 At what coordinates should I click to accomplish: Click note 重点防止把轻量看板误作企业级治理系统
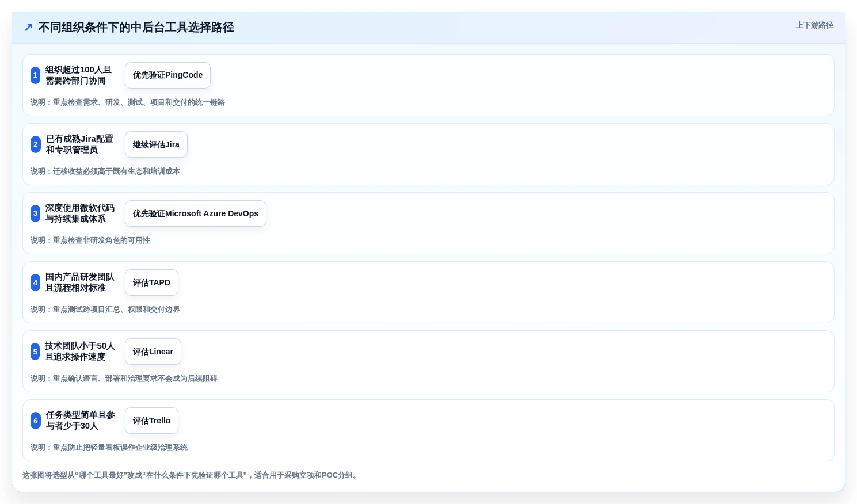tap(109, 448)
